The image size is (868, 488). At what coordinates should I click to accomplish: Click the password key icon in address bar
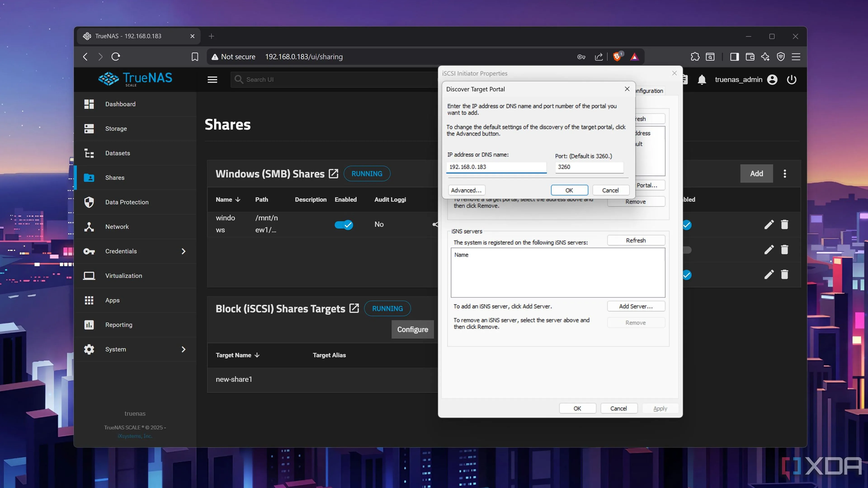click(581, 57)
